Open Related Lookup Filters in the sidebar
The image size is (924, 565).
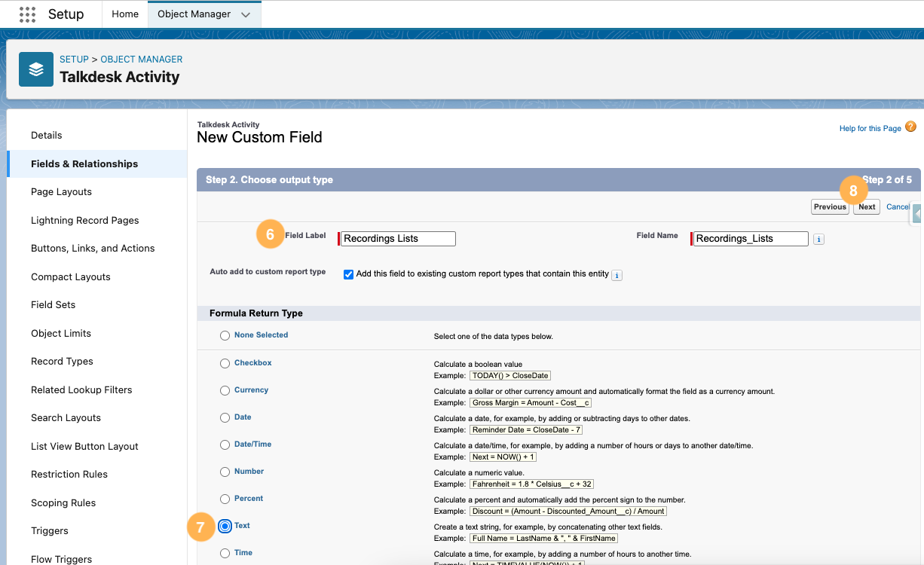[x=81, y=390]
